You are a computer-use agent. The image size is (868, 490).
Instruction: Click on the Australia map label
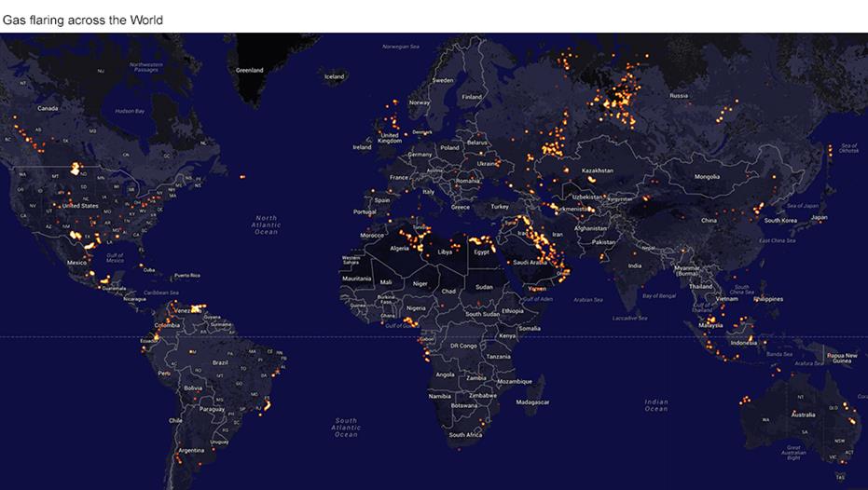pos(803,415)
